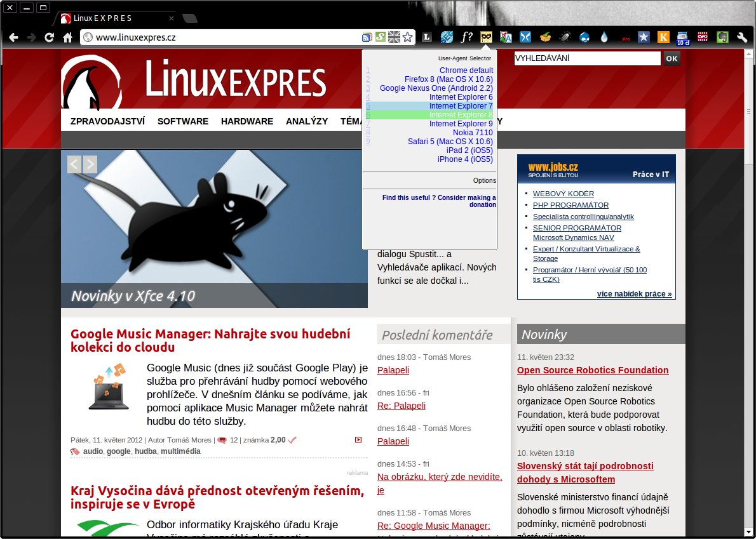Open the translate A extension icon
The width and height of the screenshot is (756, 539).
[506, 37]
